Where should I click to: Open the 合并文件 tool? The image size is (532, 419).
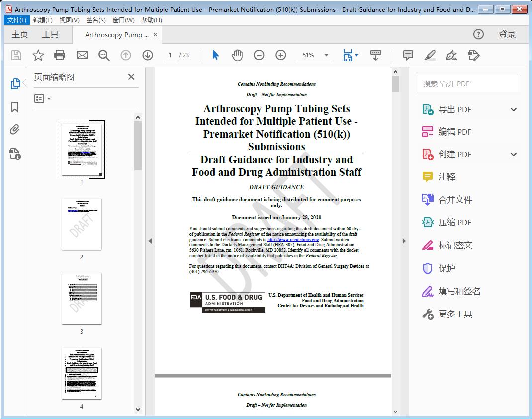(x=455, y=200)
